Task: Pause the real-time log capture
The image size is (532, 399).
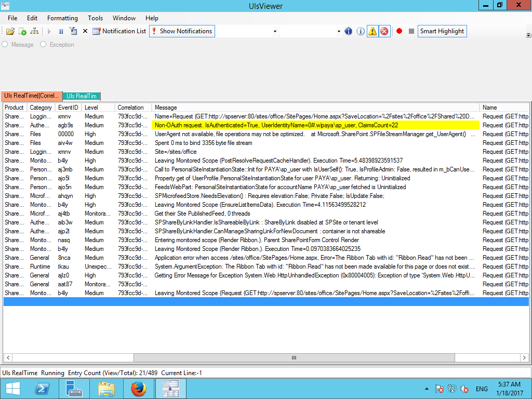Action: [61, 31]
